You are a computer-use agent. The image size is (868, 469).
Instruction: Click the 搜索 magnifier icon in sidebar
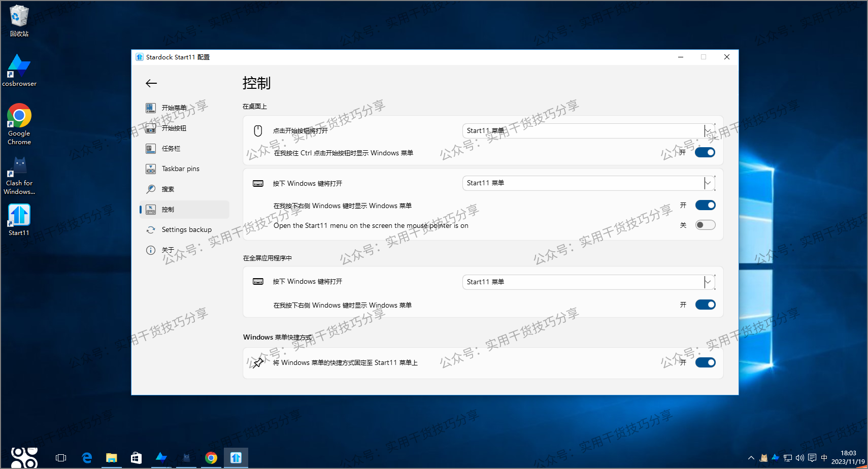point(151,189)
